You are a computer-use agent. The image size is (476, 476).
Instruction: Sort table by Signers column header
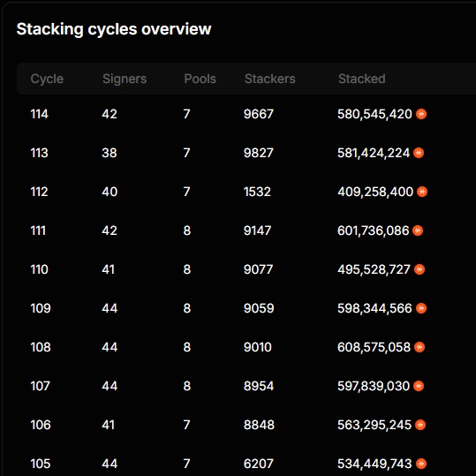coord(125,79)
